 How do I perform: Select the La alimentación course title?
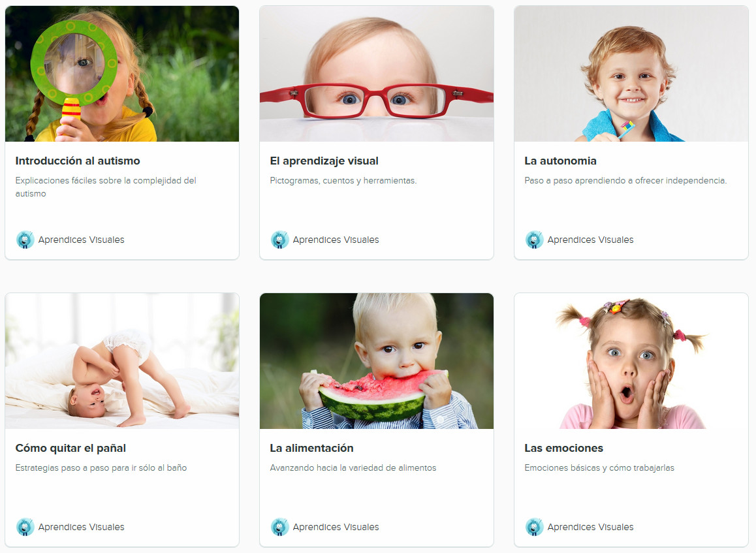(x=311, y=449)
